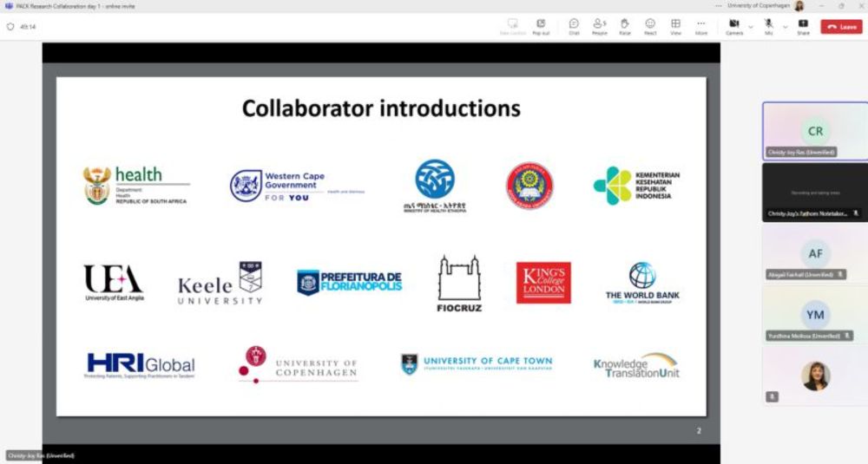Click the FIOCRUZ logo
Viewport: 868px width, 464px height.
click(x=459, y=284)
